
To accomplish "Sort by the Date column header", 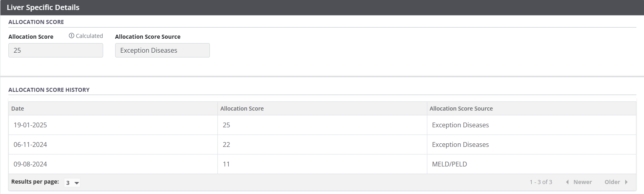I will click(18, 109).
